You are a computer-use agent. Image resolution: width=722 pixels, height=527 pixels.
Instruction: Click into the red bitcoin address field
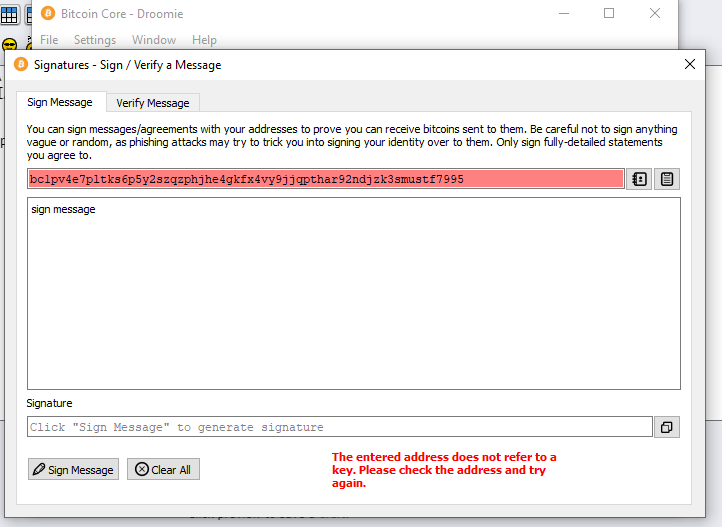326,179
